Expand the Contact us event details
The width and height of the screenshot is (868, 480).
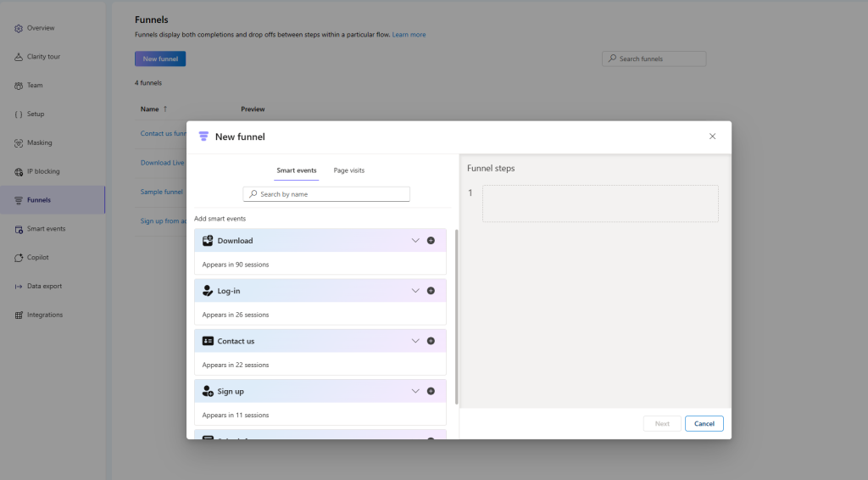(x=415, y=341)
